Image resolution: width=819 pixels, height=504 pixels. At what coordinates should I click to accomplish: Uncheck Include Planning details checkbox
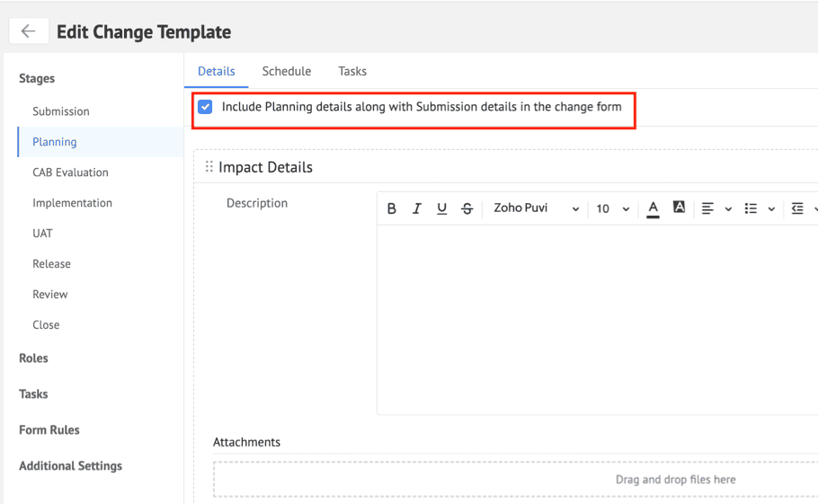coord(206,107)
